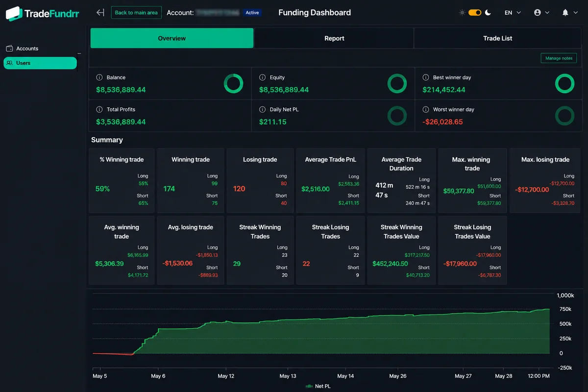Image resolution: width=588 pixels, height=392 pixels.
Task: Click the Average Trade PnL $2,516.00
Action: (316, 189)
